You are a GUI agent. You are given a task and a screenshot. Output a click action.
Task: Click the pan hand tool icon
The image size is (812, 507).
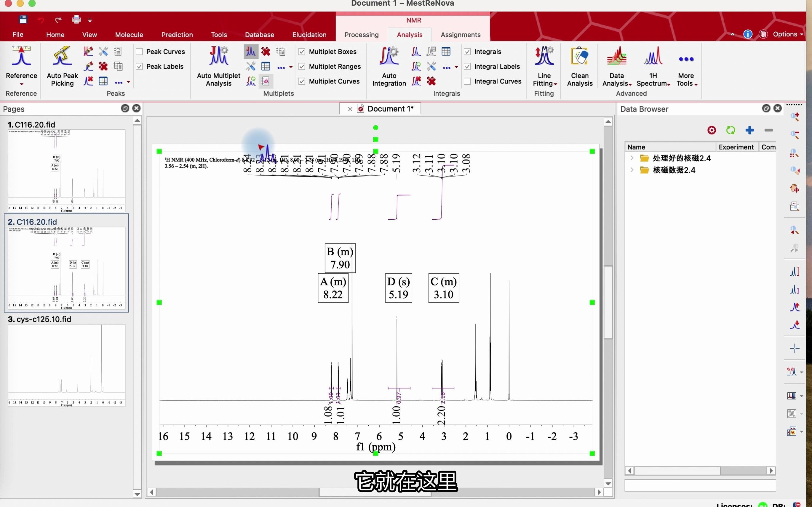[795, 188]
